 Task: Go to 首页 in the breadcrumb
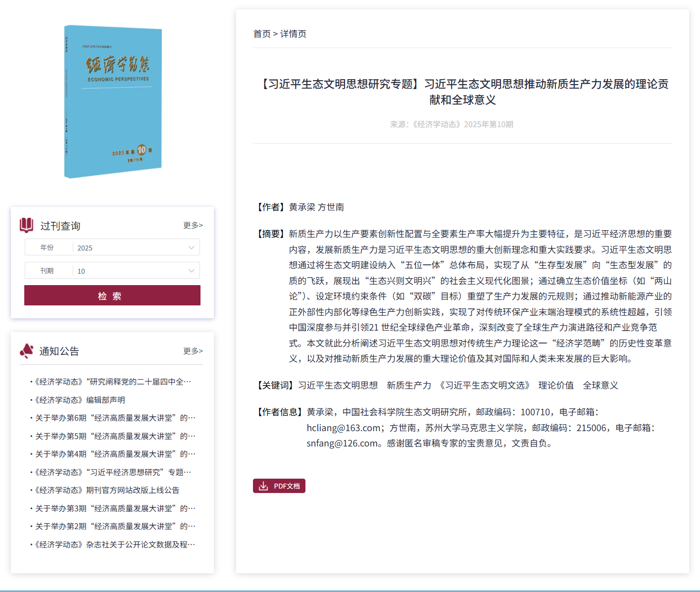(262, 34)
